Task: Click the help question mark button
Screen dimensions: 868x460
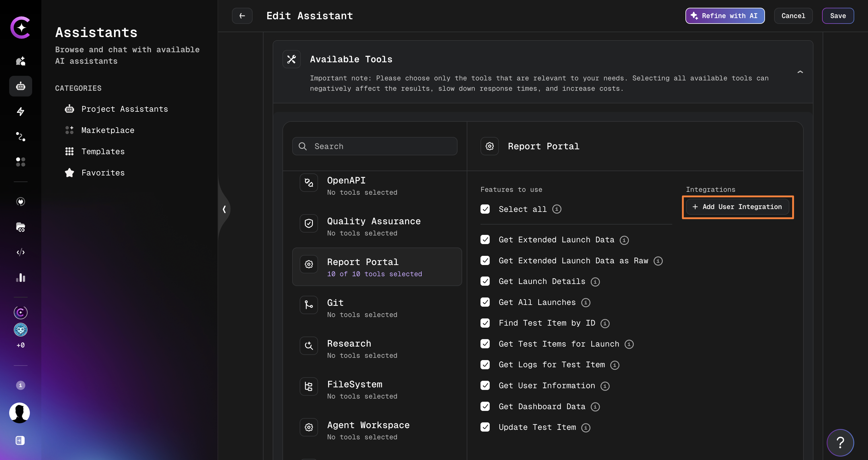Action: (x=840, y=442)
